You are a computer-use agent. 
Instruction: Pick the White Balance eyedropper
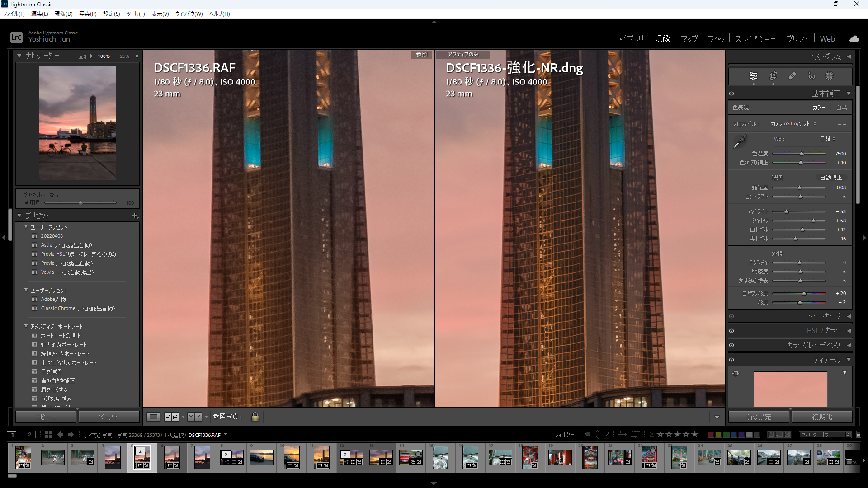740,141
